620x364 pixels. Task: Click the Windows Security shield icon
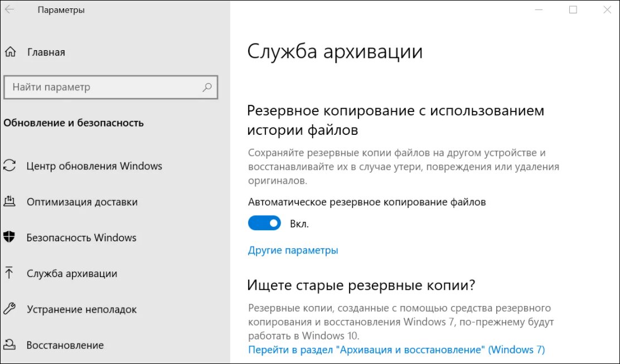pyautogui.click(x=9, y=237)
